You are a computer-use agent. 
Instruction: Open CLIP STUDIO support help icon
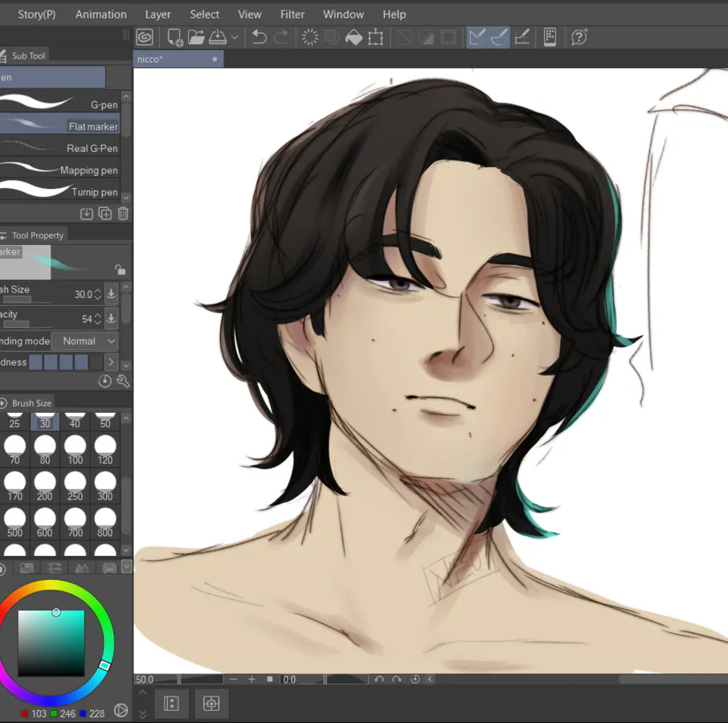pyautogui.click(x=579, y=37)
